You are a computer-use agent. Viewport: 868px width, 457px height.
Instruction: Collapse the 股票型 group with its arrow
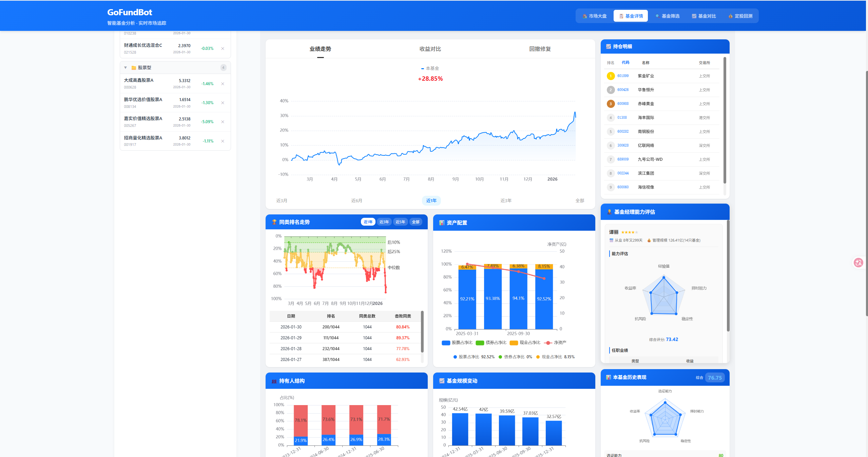tap(126, 68)
